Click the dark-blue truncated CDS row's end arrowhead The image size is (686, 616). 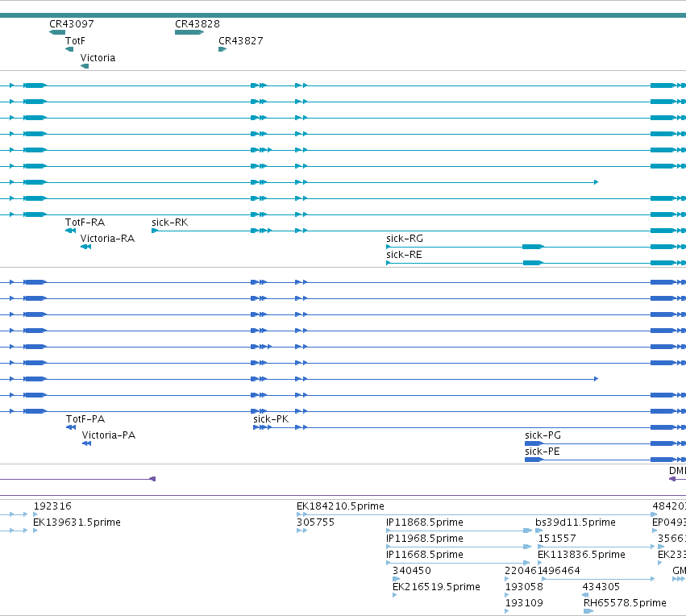point(596,379)
